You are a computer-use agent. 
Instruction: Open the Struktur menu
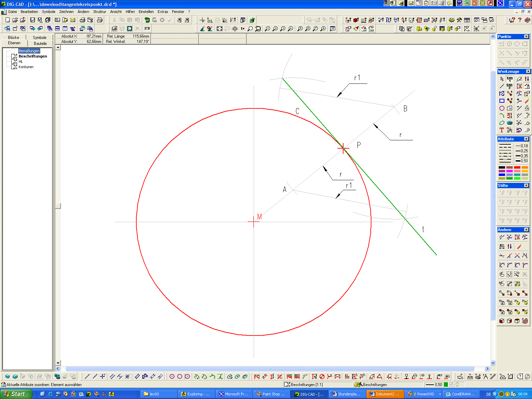tap(99, 12)
